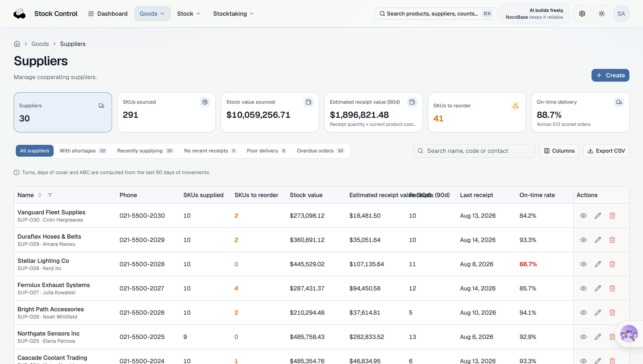The image size is (643, 364).
Task: Expand the Stock dropdown menu
Action: tap(189, 14)
